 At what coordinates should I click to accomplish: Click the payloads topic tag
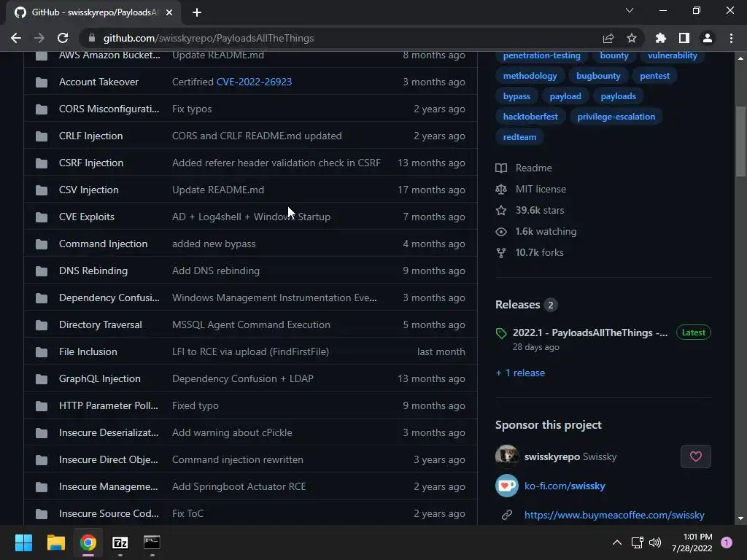[x=619, y=96]
